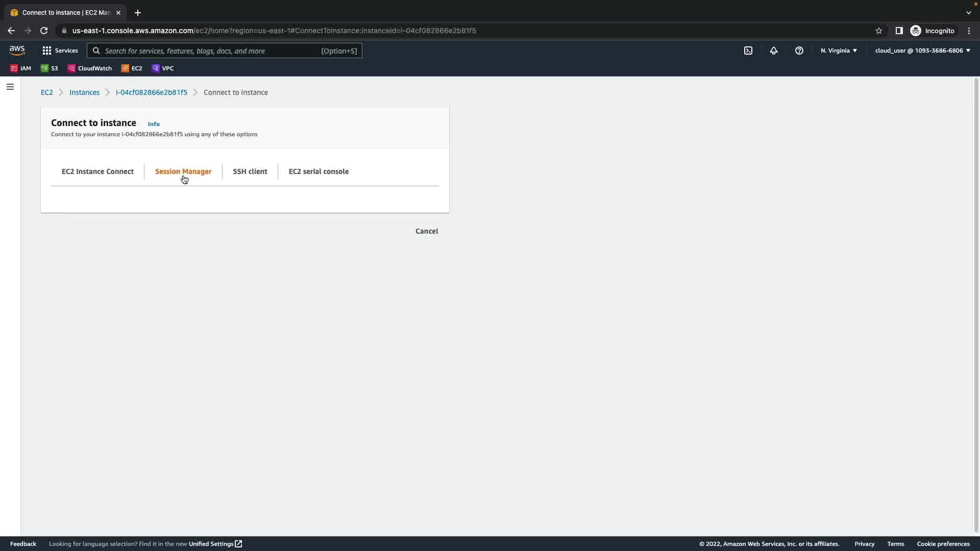Select the EC2 serial console tab
The width and height of the screenshot is (980, 551).
[318, 171]
